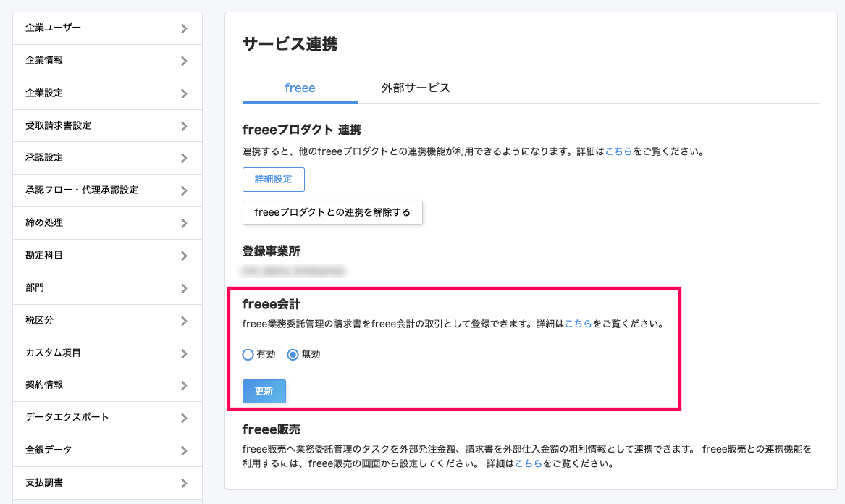Switch to the freee tab

pyautogui.click(x=300, y=88)
